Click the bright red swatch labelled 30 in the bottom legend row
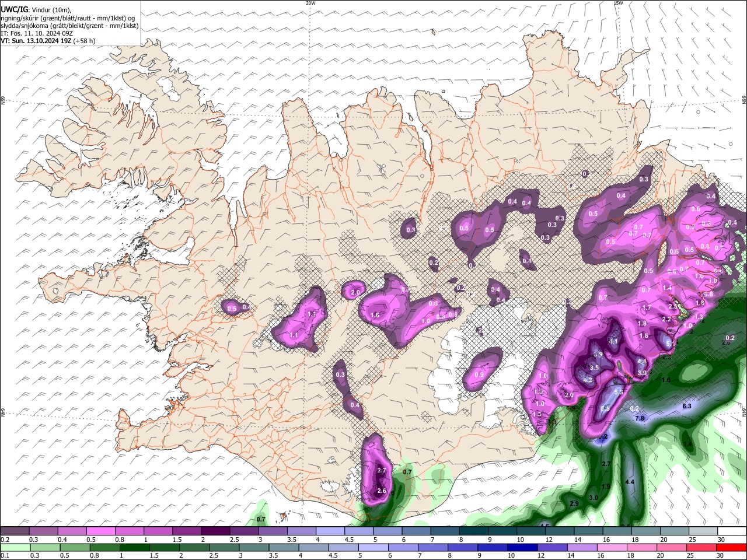The height and width of the screenshot is (560, 747). [x=732, y=547]
